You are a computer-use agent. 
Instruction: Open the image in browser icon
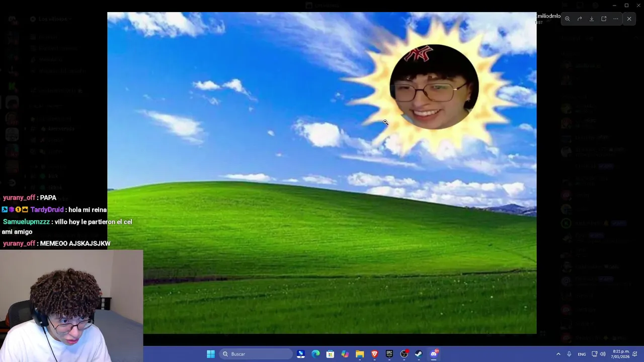click(604, 19)
